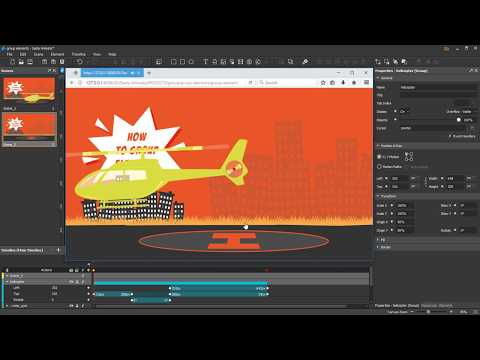
Task: Click the orange helipad ellipse on canvas
Action: pos(233,241)
